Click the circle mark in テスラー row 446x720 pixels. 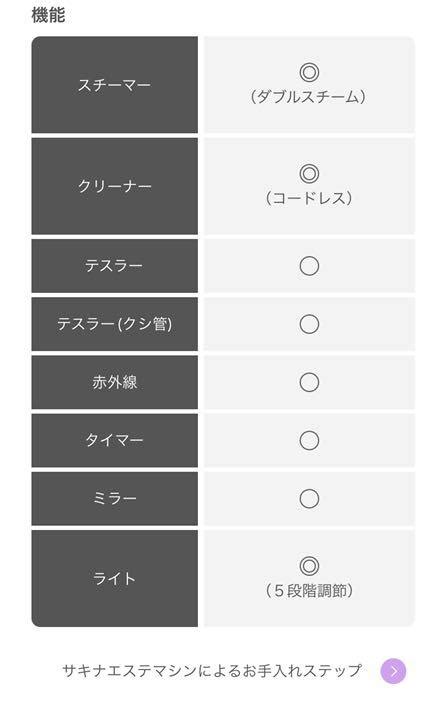point(309,266)
